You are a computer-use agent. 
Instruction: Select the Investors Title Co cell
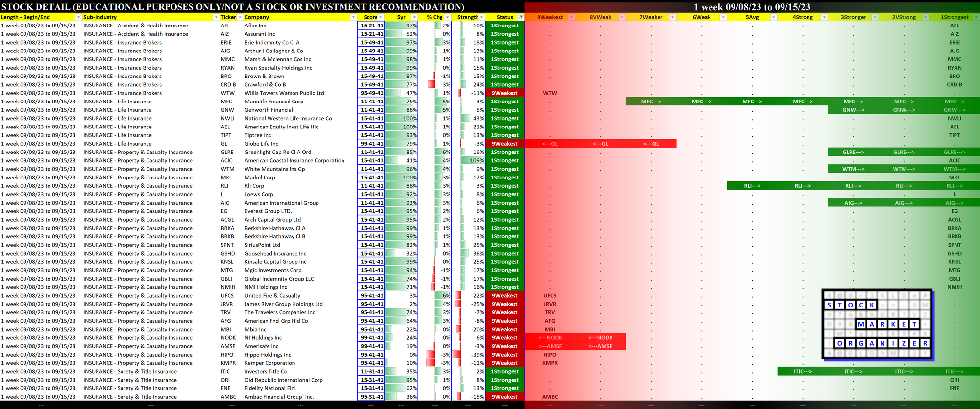(300, 372)
